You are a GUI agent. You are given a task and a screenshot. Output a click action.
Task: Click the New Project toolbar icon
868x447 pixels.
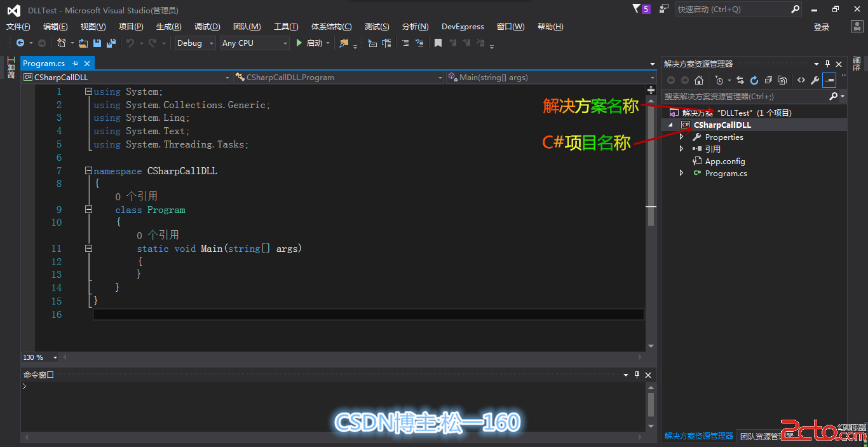[x=62, y=43]
